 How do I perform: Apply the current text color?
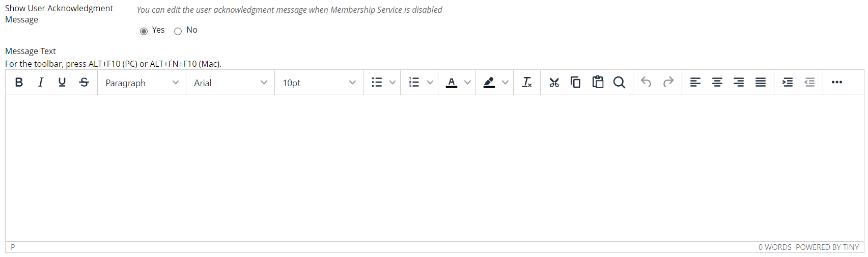[452, 83]
